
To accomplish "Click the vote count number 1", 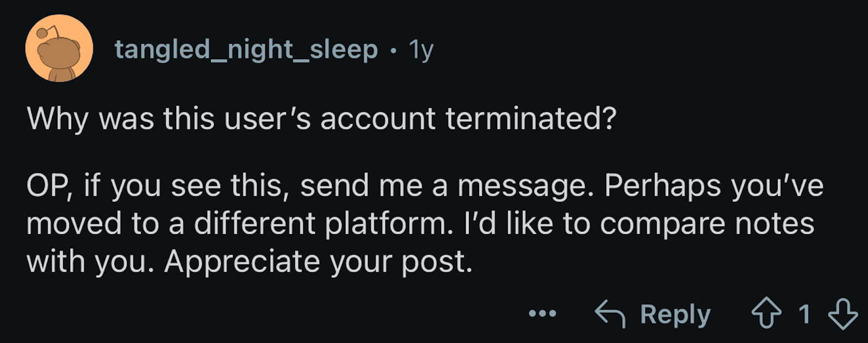I will point(804,314).
